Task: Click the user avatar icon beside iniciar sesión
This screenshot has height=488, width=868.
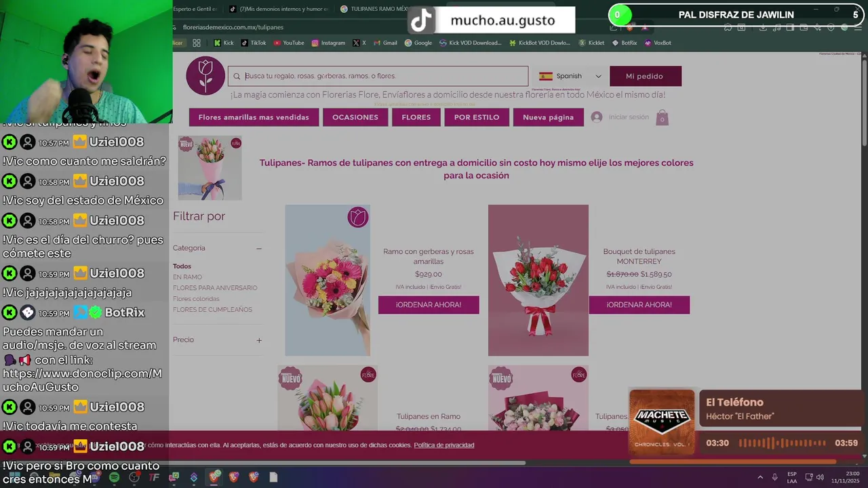Action: coord(597,117)
